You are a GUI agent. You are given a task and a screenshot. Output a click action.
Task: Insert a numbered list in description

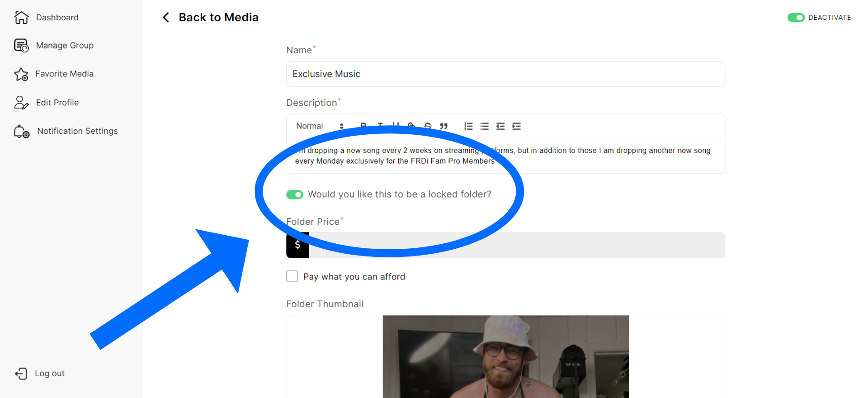tap(468, 126)
